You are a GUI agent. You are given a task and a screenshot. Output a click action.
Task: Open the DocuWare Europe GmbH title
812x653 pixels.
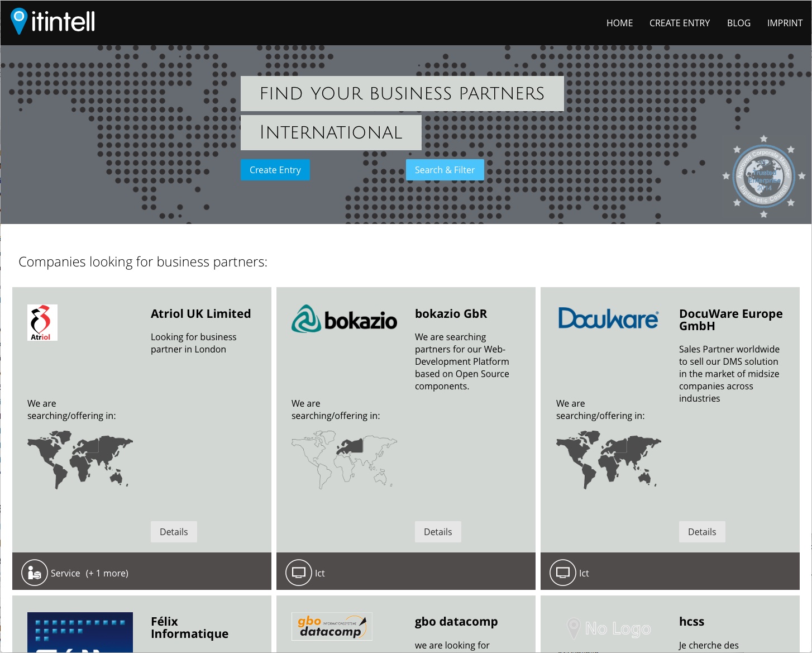pyautogui.click(x=730, y=320)
